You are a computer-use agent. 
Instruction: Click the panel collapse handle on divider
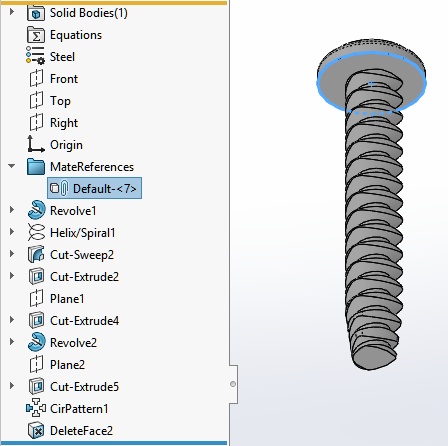pos(233,384)
